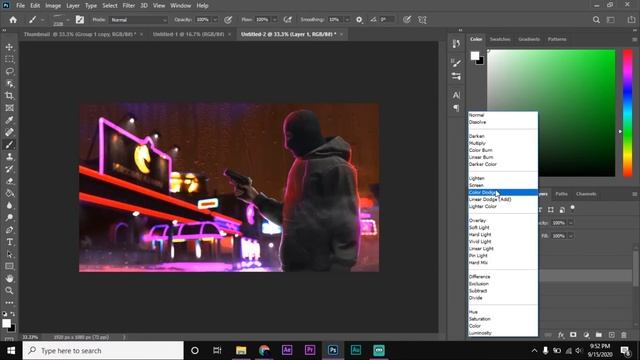
Task: Click the foreground color swatch in toolbox
Action: [6, 324]
